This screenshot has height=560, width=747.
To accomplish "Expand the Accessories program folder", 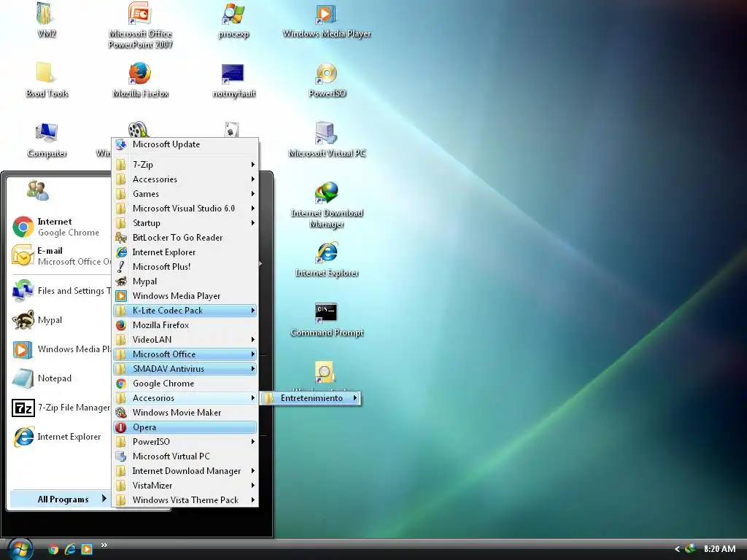I will coord(185,179).
